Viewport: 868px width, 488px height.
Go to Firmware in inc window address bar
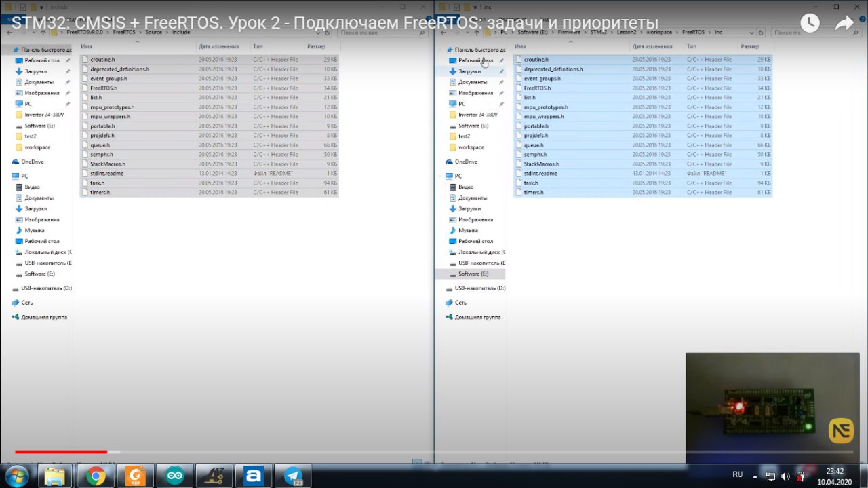pos(568,32)
